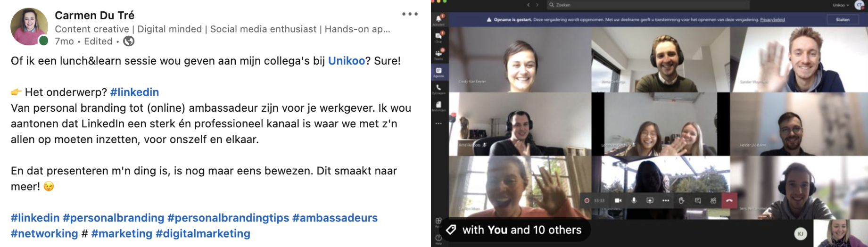Open the post options three-dot menu
The image size is (868, 247).
click(410, 14)
